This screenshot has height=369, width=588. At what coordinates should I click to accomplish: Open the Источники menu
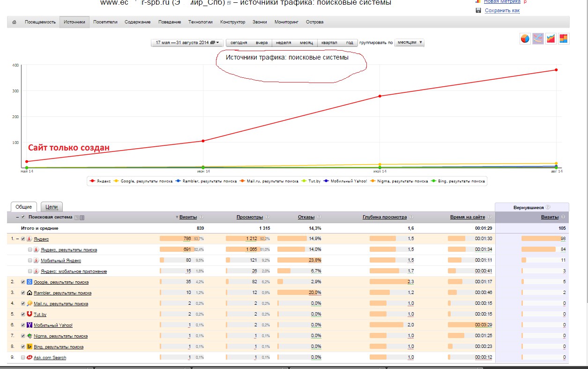point(74,22)
